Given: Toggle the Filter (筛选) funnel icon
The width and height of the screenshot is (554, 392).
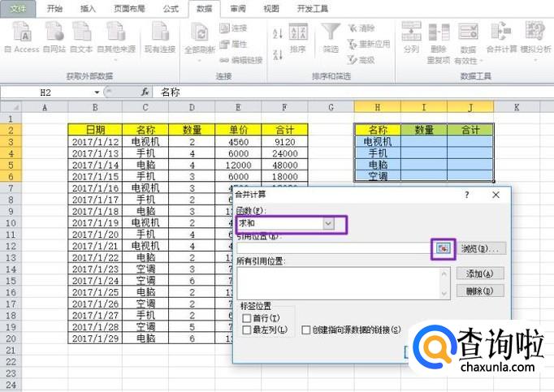Looking at the screenshot, I should click(x=331, y=38).
